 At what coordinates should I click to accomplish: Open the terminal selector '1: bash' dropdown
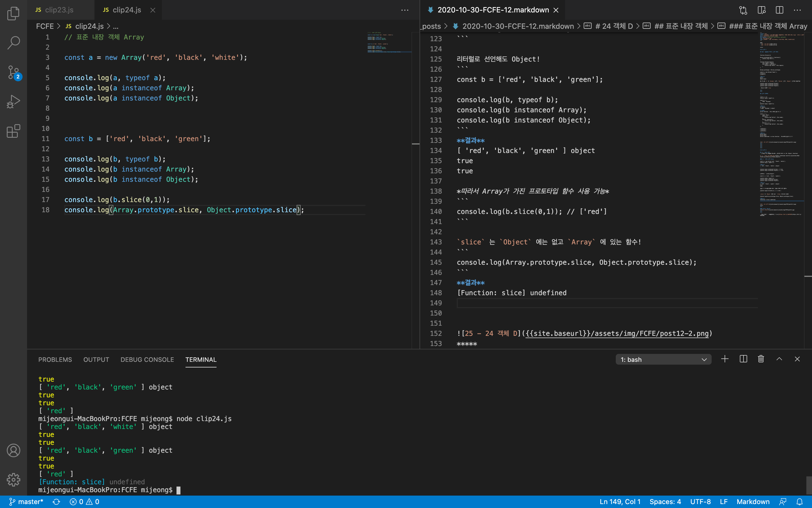tap(663, 360)
